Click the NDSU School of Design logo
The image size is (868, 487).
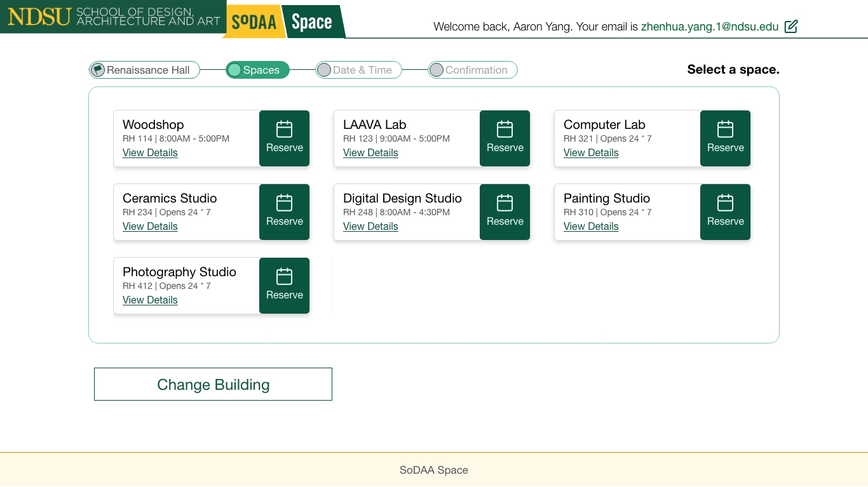113,17
